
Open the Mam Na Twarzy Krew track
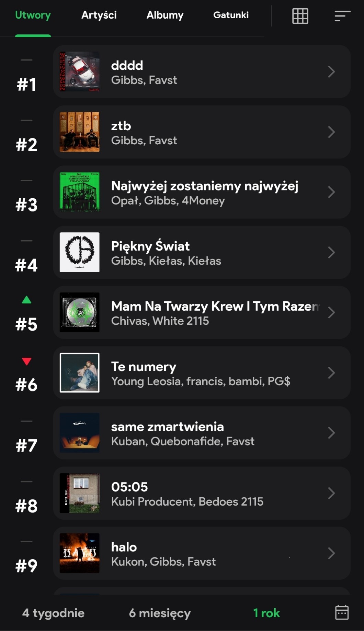coord(215,312)
